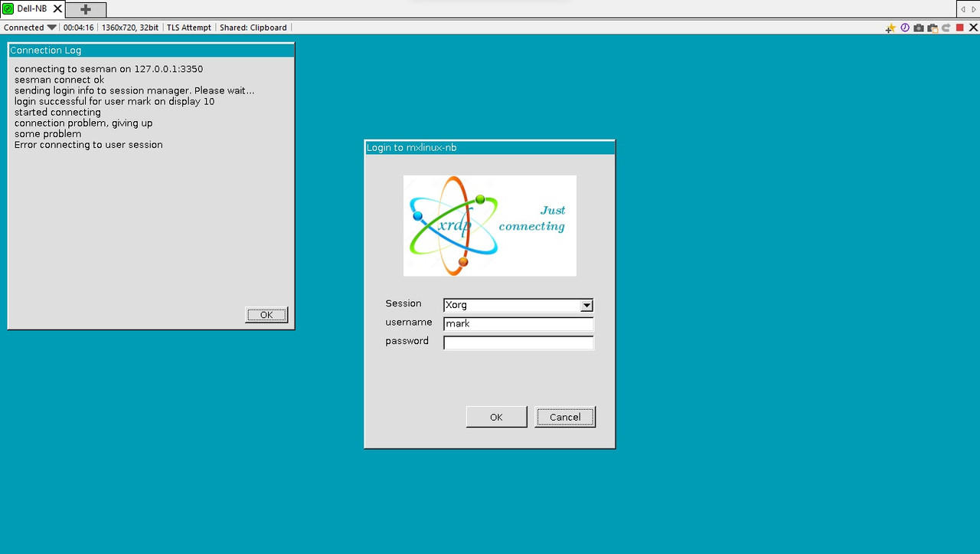Select the Dell-NB connection tab
The image size is (980, 554).
32,8
